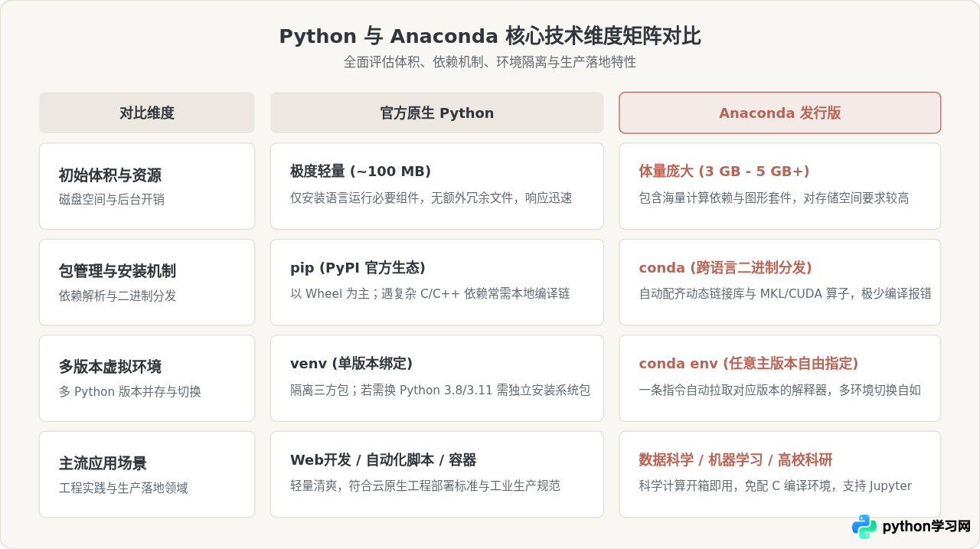980x549 pixels.
Task: Click text 自动配齐动态链接库与 MKL/CUDA 算子
Action: pos(745,293)
